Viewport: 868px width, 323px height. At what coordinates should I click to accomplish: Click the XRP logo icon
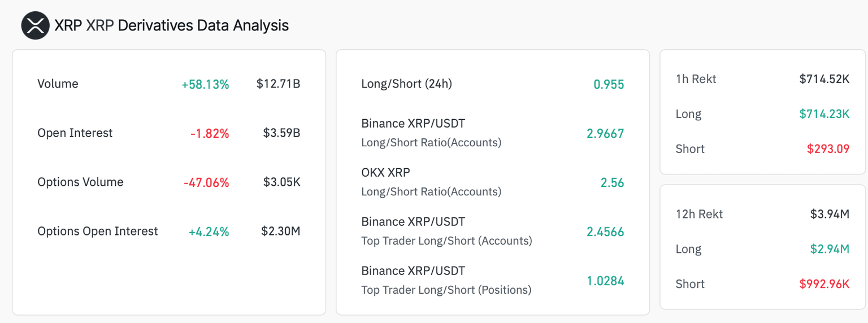(35, 25)
